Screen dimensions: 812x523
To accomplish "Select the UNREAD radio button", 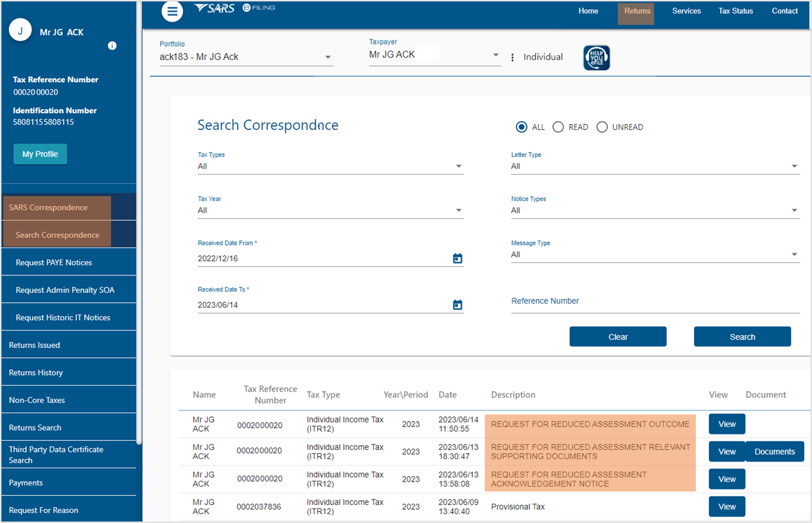I will pos(602,127).
